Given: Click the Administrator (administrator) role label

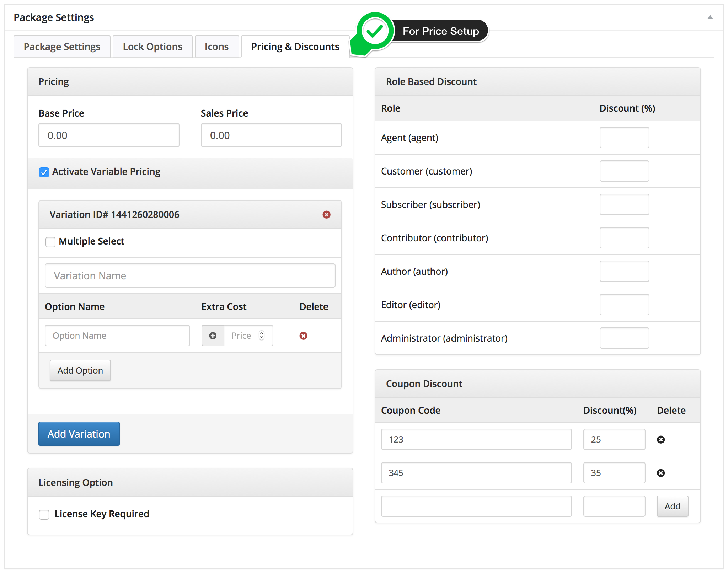Looking at the screenshot, I should pyautogui.click(x=444, y=338).
